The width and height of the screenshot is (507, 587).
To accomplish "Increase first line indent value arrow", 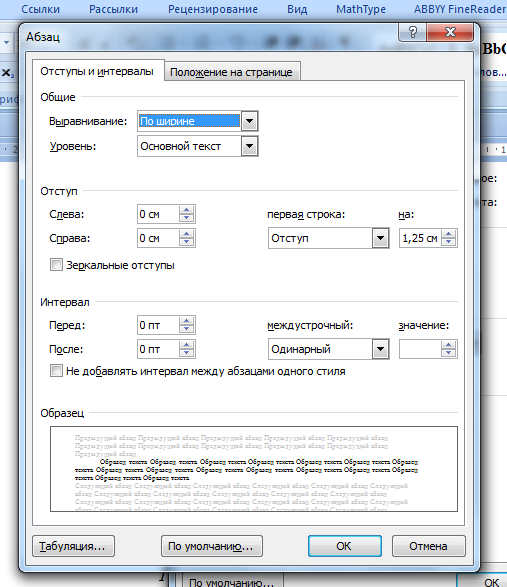I will coord(449,234).
